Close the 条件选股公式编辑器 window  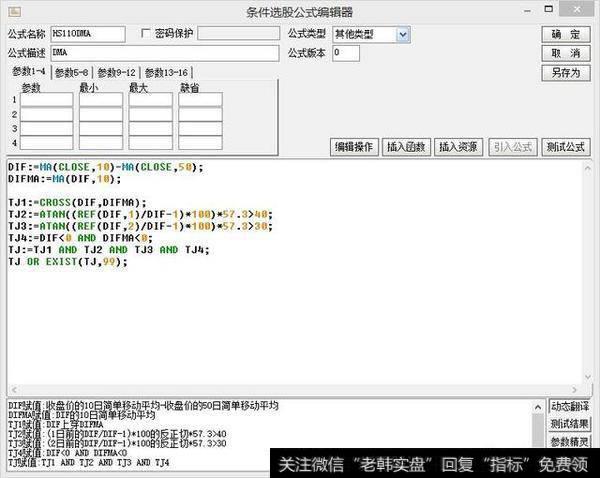coord(585,11)
